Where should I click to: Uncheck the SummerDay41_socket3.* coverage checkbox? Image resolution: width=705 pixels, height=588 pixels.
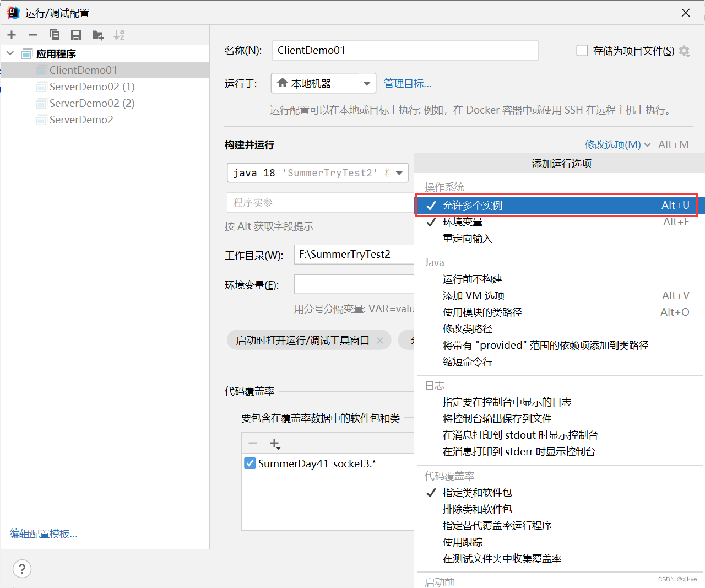click(x=250, y=463)
